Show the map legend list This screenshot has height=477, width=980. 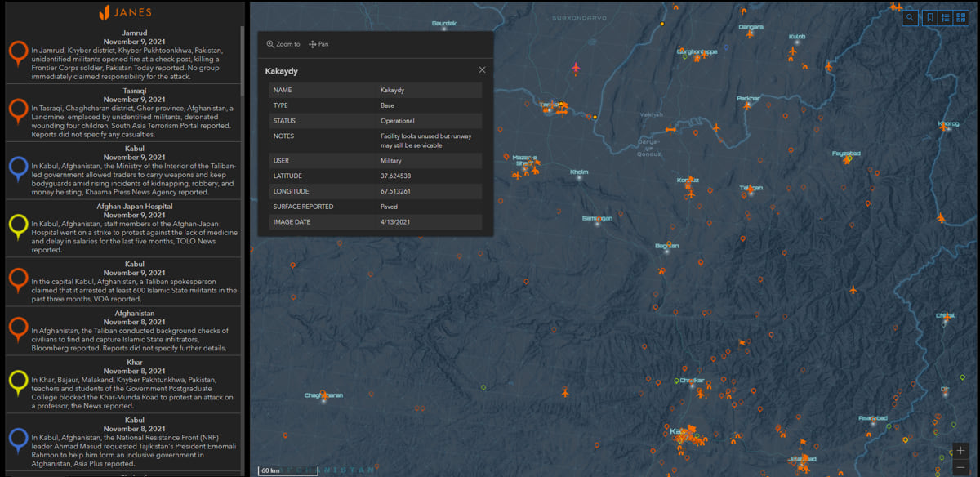pos(945,17)
